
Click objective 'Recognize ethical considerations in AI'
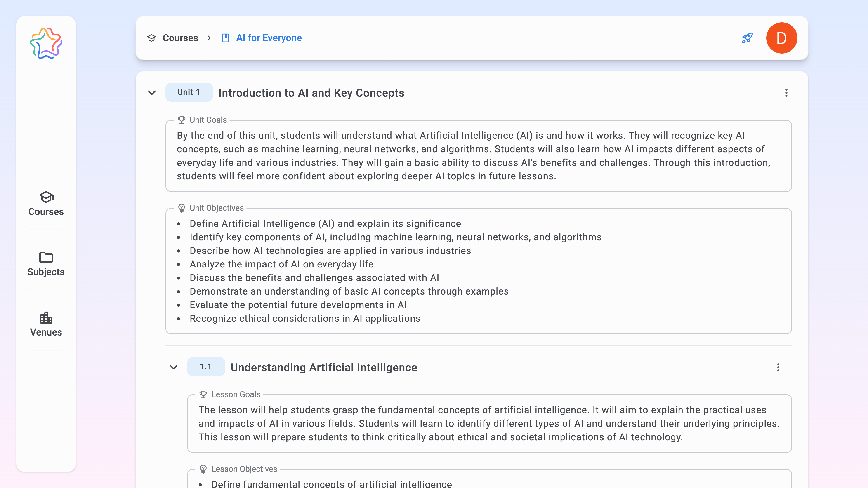(305, 319)
